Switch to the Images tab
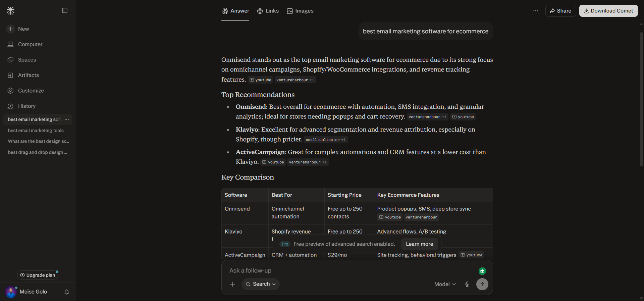Image resolution: width=644 pixels, height=301 pixels. [300, 11]
